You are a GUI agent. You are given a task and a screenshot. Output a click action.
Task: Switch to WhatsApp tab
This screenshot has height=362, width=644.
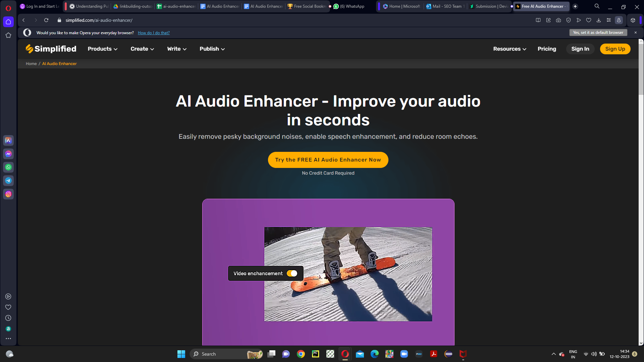(349, 6)
